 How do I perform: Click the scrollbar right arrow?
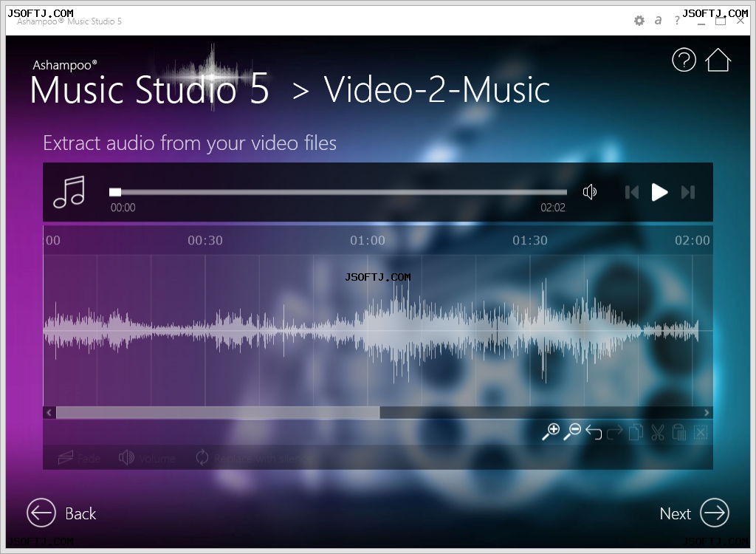pos(707,413)
